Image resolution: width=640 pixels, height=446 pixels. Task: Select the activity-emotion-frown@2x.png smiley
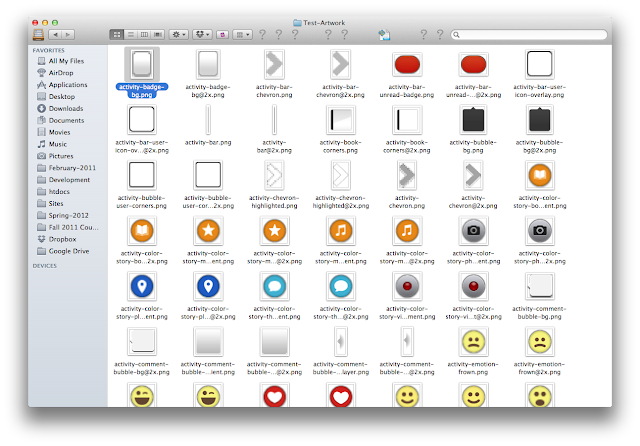(540, 341)
